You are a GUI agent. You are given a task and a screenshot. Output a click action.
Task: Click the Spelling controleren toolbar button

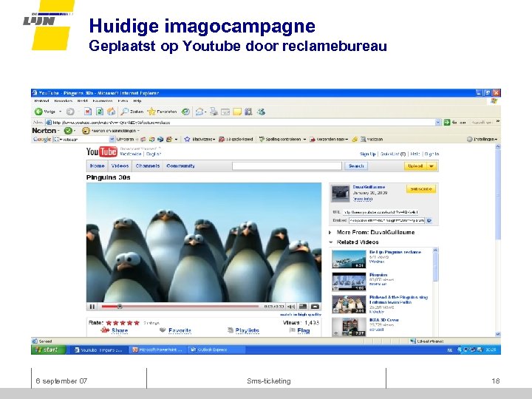pos(282,139)
